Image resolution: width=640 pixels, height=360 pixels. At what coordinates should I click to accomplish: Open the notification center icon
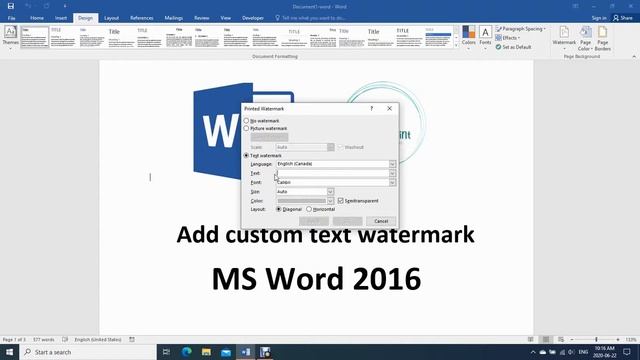(627, 352)
